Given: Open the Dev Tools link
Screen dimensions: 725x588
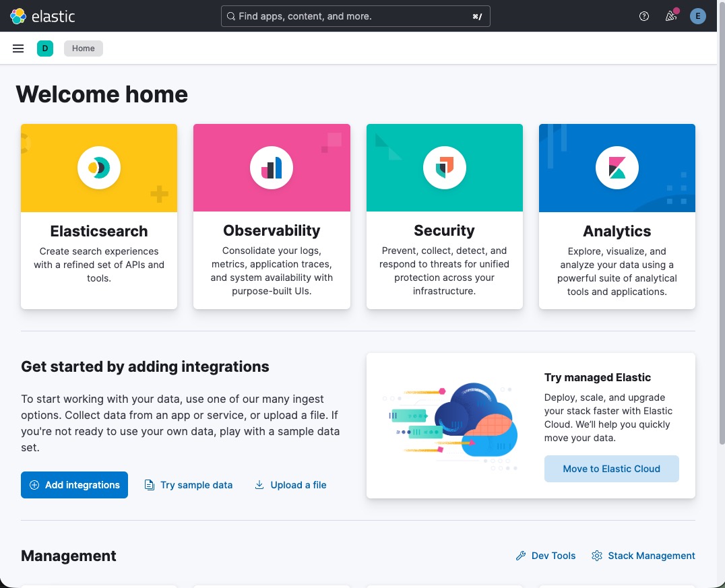Looking at the screenshot, I should click(x=546, y=556).
